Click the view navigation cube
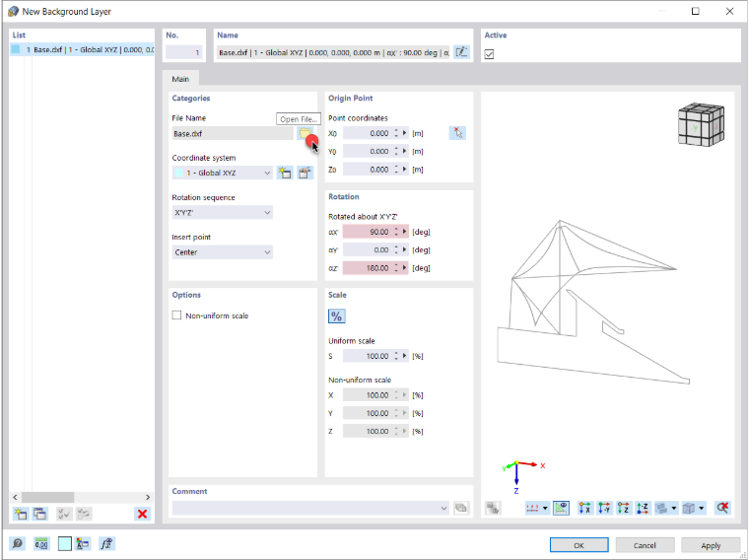 (701, 124)
